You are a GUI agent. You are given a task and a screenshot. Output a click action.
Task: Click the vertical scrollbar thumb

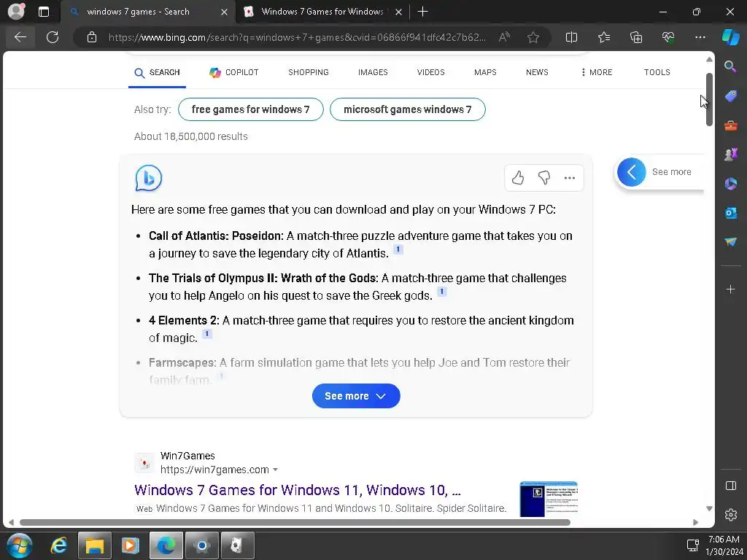pos(709,99)
